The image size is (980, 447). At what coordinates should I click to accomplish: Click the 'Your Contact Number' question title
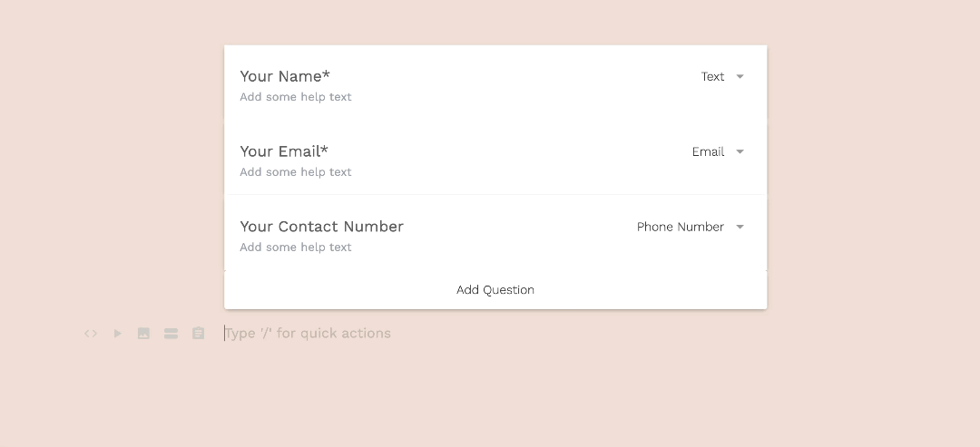(321, 227)
